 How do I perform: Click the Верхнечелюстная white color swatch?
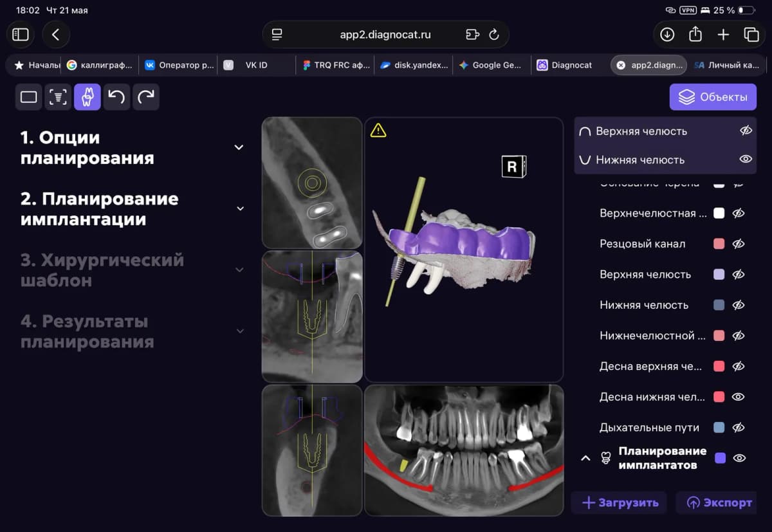[x=719, y=213]
